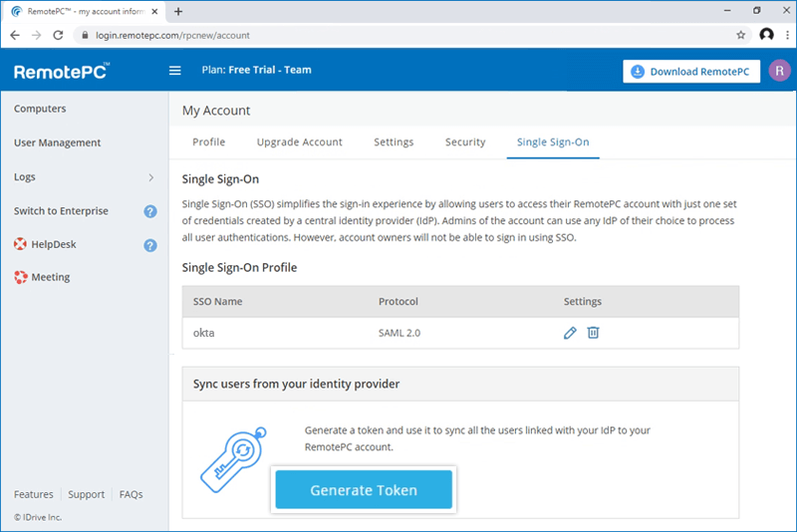Screen dimensions: 797x532
Task: Open Chrome three-dot options menu
Action: coord(784,35)
